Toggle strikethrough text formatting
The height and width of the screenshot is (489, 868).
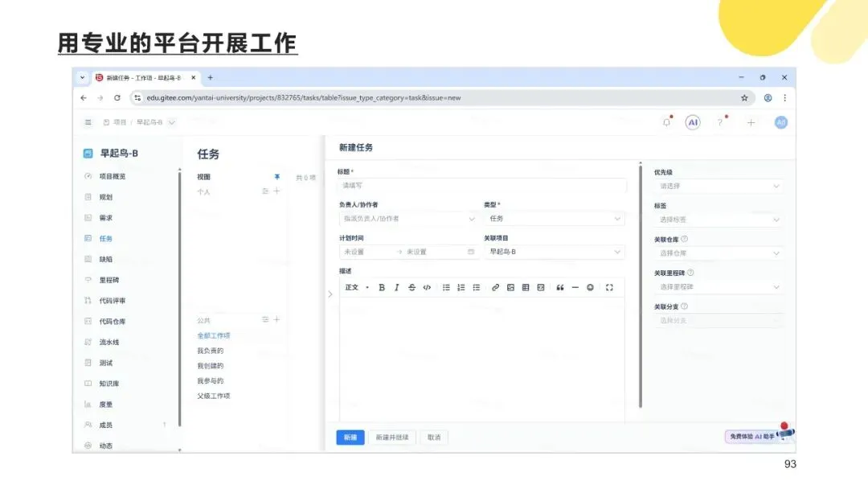(x=411, y=287)
